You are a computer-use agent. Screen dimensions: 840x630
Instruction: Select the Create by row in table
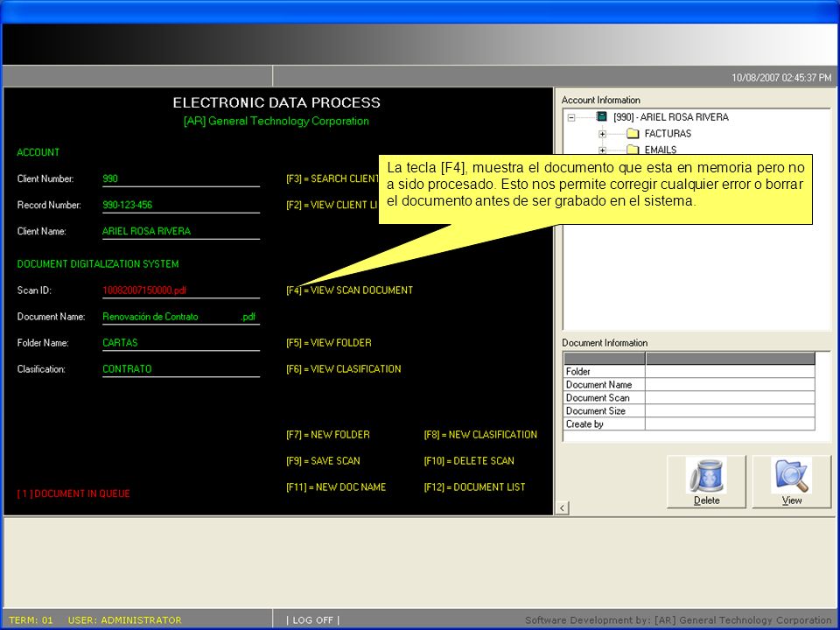[x=689, y=423]
